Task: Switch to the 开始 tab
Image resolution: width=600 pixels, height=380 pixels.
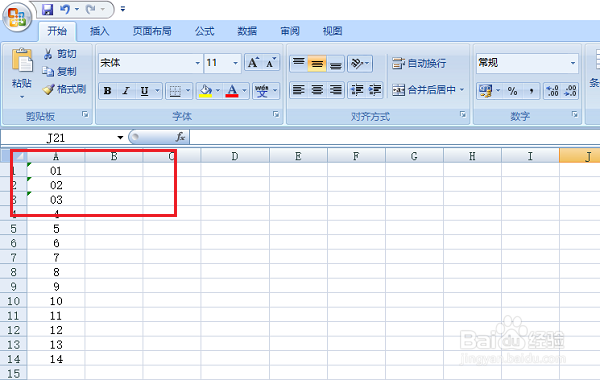Action: [x=57, y=31]
